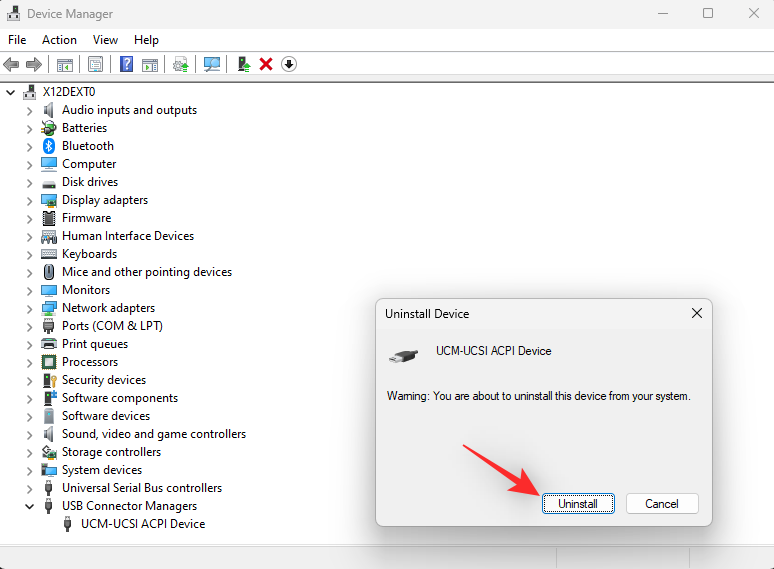Screen dimensions: 774x569
Task: Open the View menu
Action: point(105,40)
